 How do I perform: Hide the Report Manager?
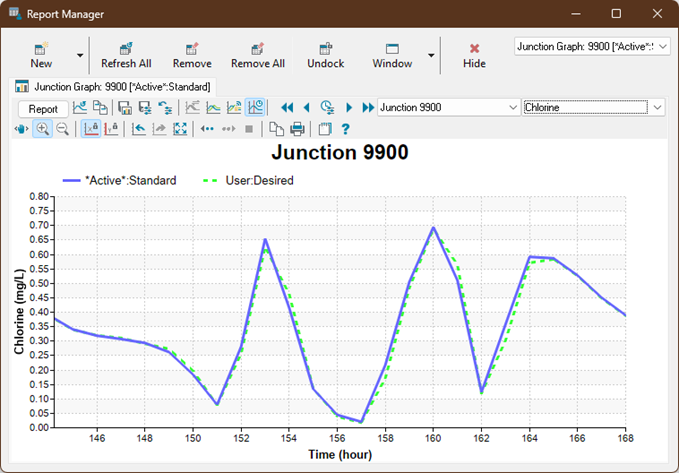tap(474, 55)
